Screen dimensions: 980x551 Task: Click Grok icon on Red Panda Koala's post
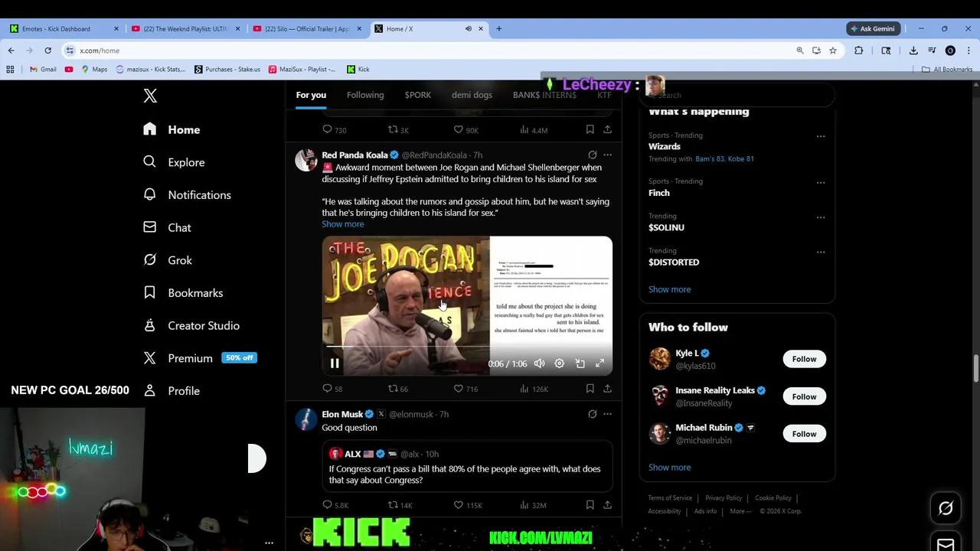coord(592,155)
